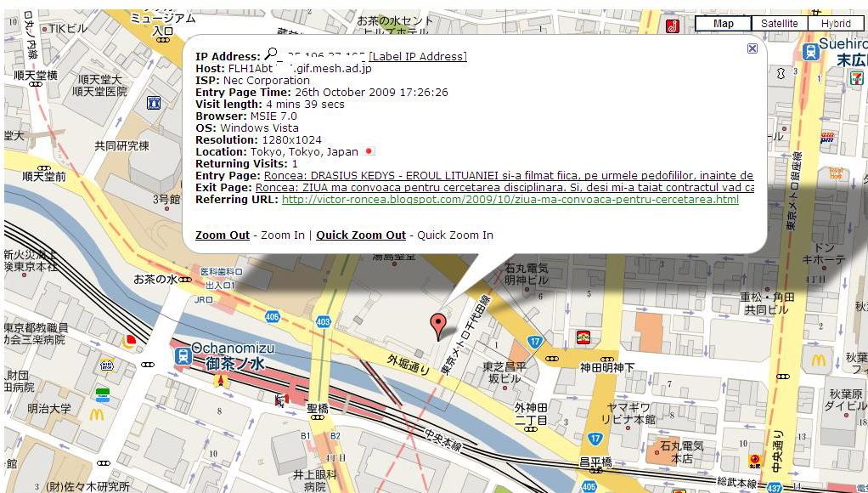
Task: Click the KFC icon near 聖橋
Action: point(281,400)
